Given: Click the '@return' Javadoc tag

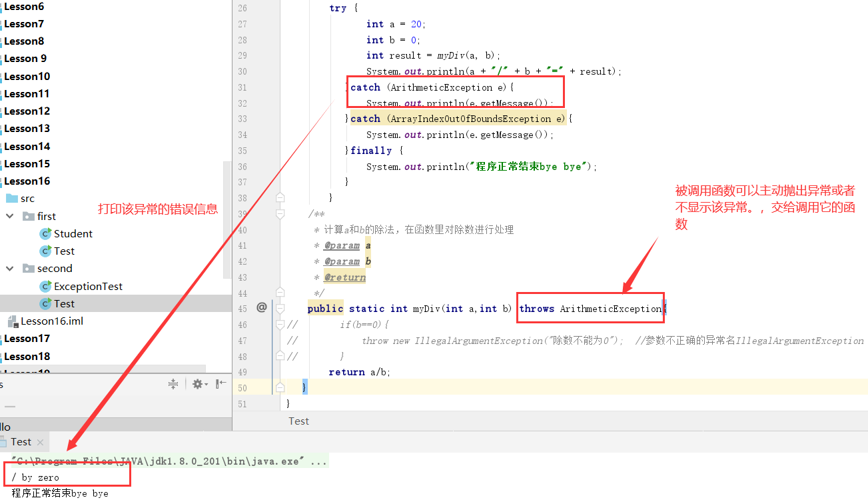Looking at the screenshot, I should point(345,277).
